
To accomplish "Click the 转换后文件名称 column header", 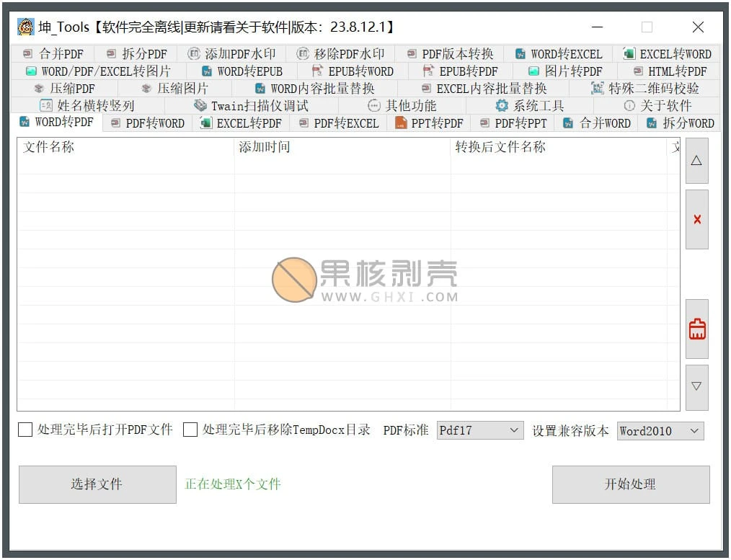I will click(559, 147).
